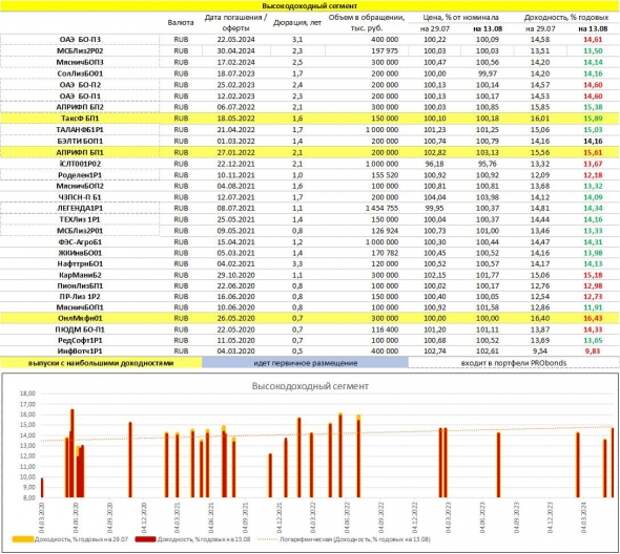Click chart title 'Высокодоходный сегмент'

click(310, 386)
